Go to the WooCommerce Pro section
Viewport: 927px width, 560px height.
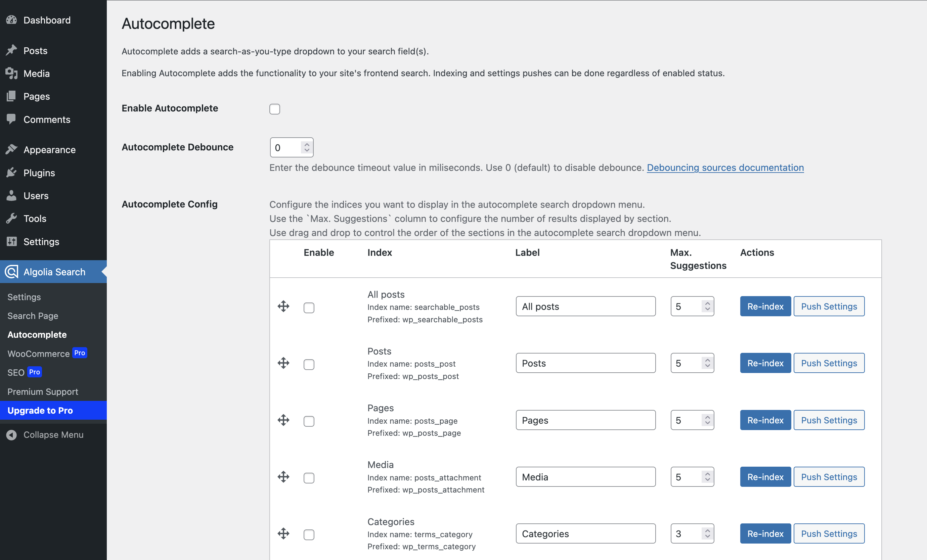pyautogui.click(x=38, y=354)
